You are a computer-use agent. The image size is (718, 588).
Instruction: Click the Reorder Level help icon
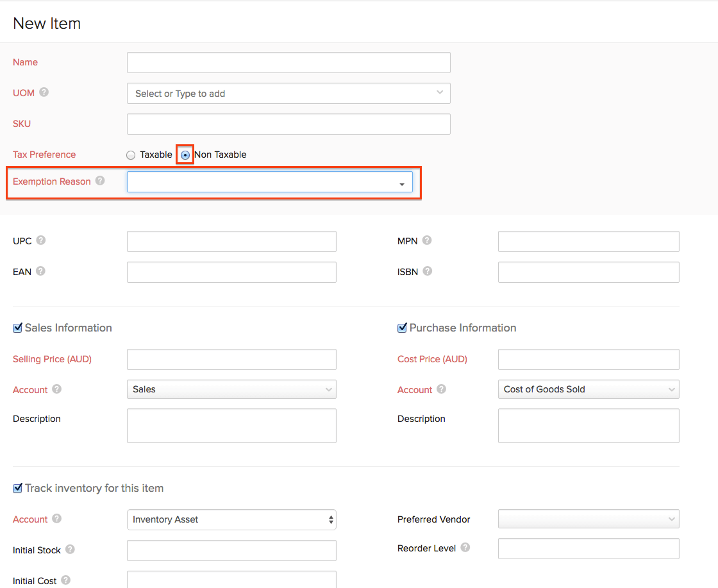(x=465, y=548)
